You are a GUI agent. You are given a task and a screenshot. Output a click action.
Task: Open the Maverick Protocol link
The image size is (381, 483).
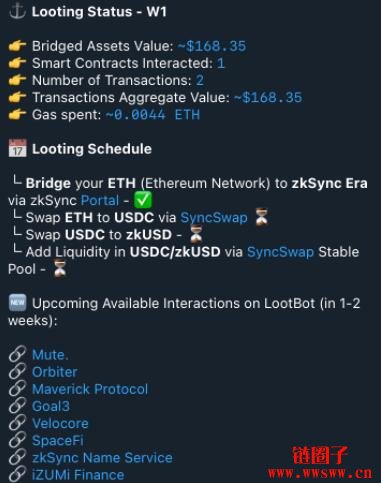coord(90,389)
